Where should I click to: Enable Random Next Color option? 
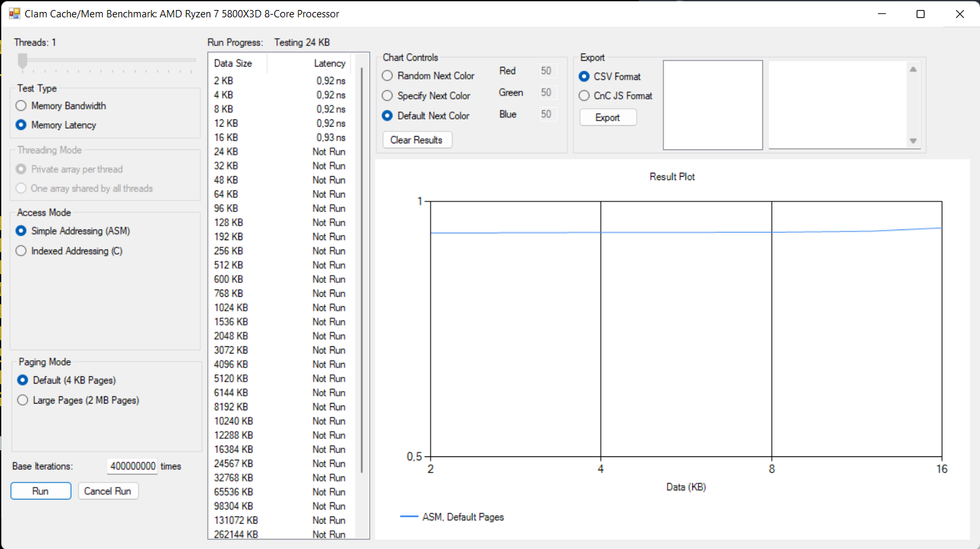point(429,75)
